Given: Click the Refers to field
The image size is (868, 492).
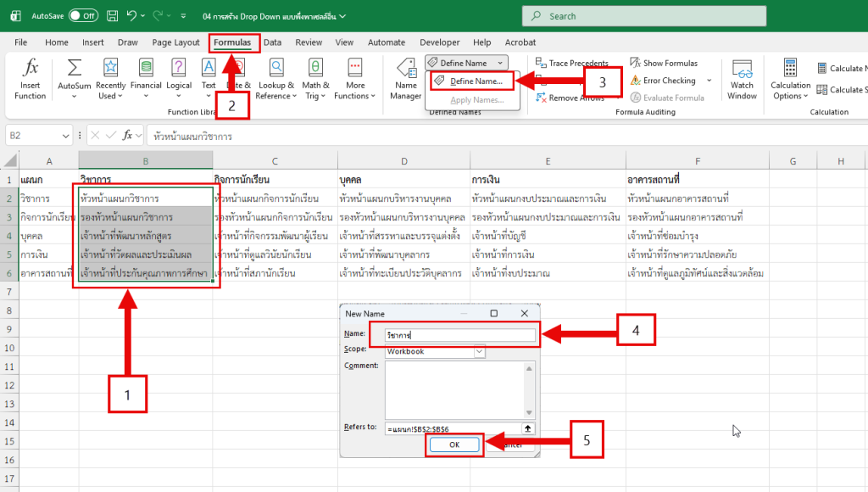Looking at the screenshot, I should pyautogui.click(x=453, y=429).
